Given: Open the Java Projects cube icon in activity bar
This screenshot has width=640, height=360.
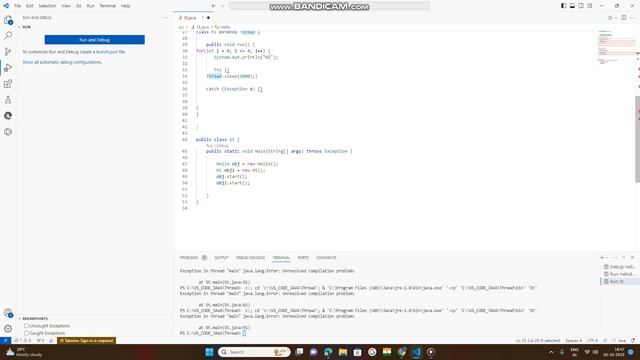Looking at the screenshot, I should point(8,132).
